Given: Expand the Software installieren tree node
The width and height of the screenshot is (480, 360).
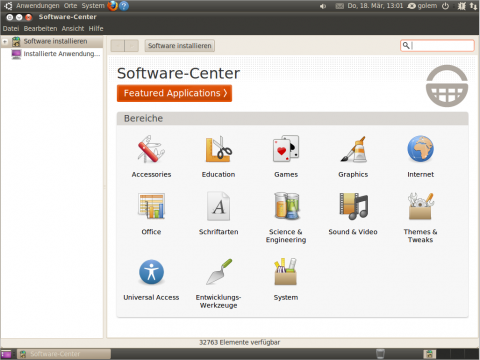Looking at the screenshot, I should click(5, 41).
